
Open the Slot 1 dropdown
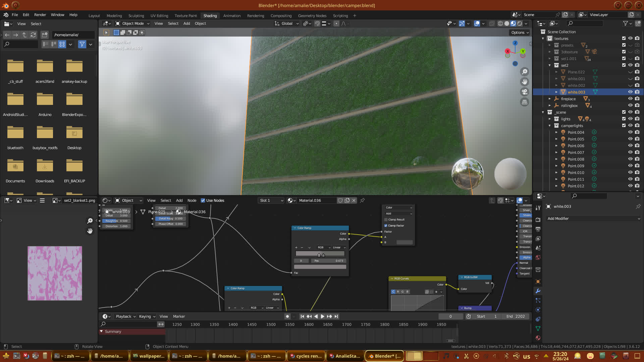271,200
